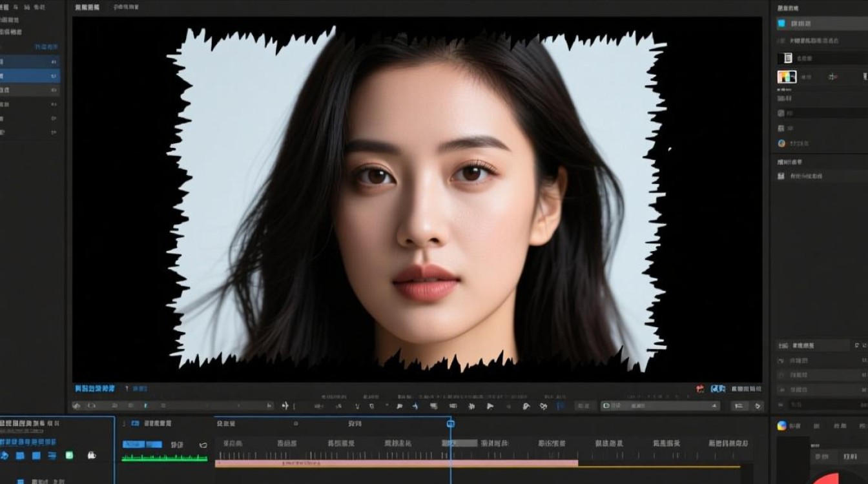Click the round colorful icon at bottom-right panel
868x484 pixels.
pyautogui.click(x=782, y=425)
